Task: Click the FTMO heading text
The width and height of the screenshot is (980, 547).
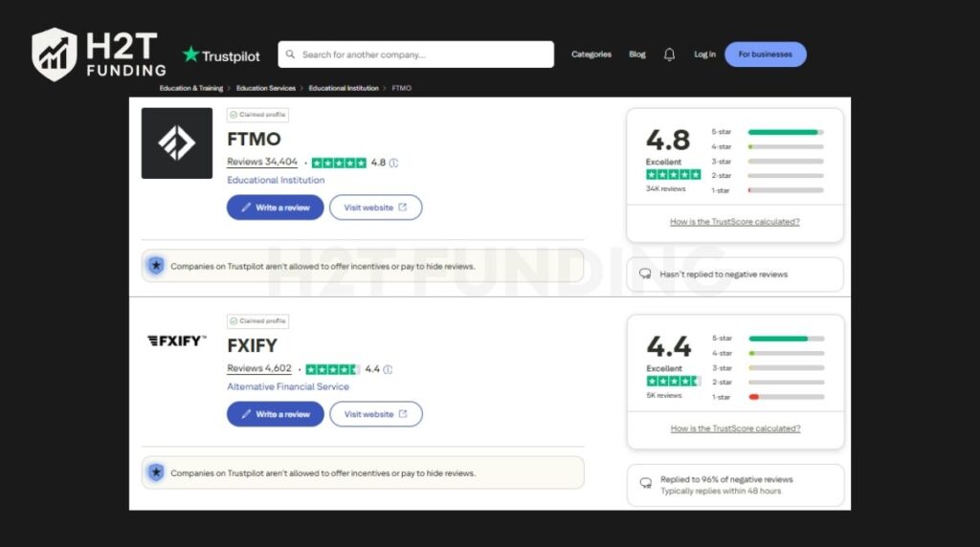Action: click(x=254, y=139)
